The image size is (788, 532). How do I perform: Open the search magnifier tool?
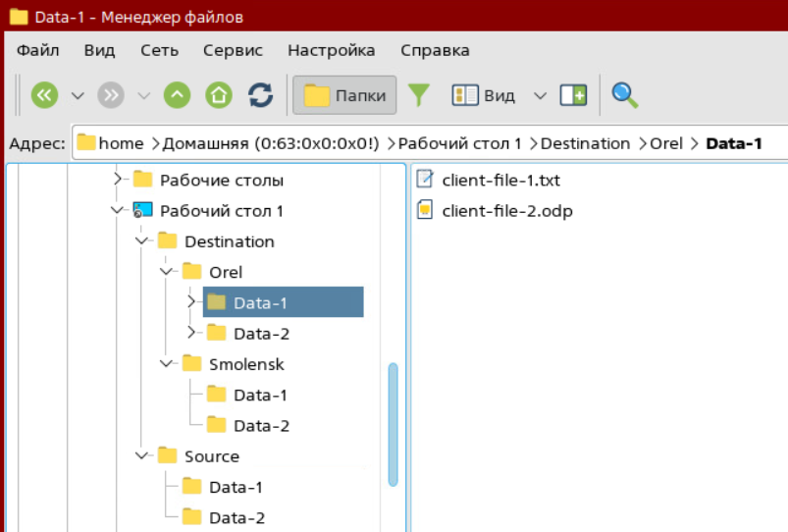pos(625,95)
